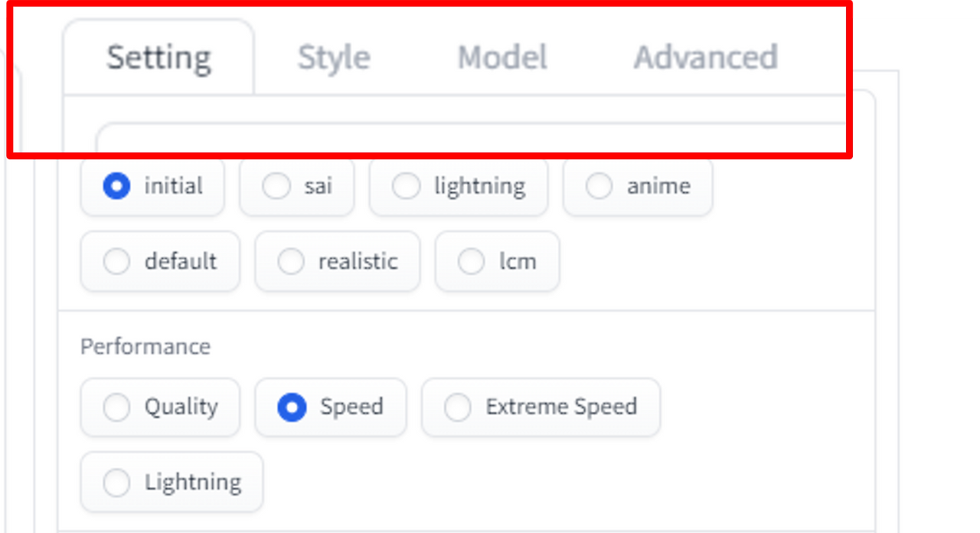Switch to the Setting tab
This screenshot has width=980, height=533.
click(x=158, y=57)
